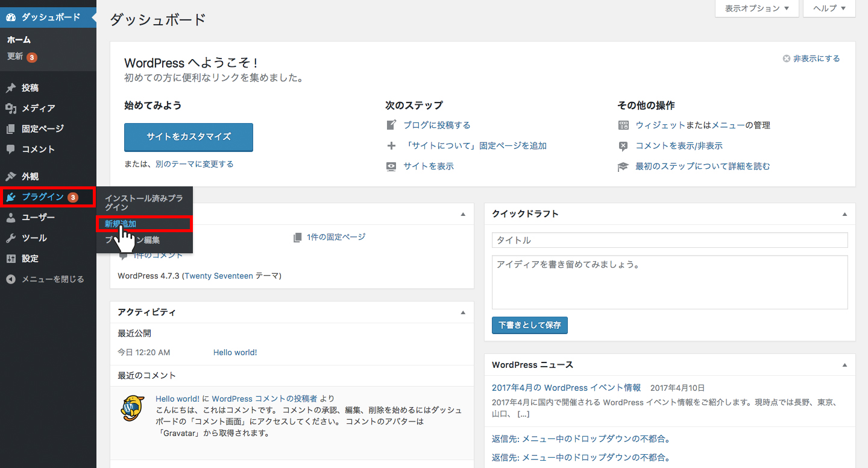This screenshot has height=468, width=868.
Task: Click the plugin update badge showing 3
Action: pos(73,197)
